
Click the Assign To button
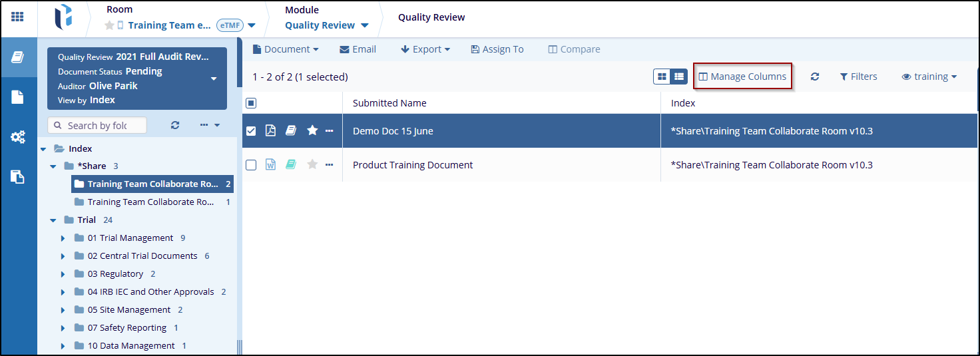497,49
